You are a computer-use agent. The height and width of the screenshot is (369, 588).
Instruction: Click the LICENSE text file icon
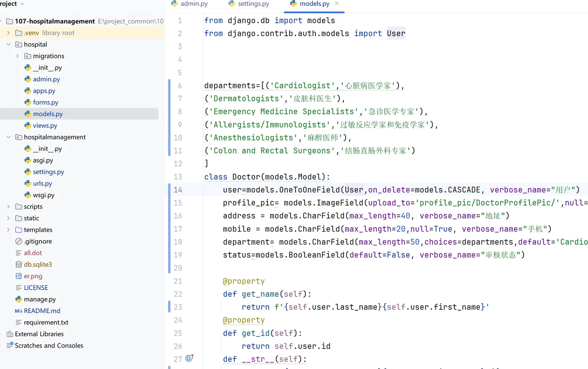point(18,287)
